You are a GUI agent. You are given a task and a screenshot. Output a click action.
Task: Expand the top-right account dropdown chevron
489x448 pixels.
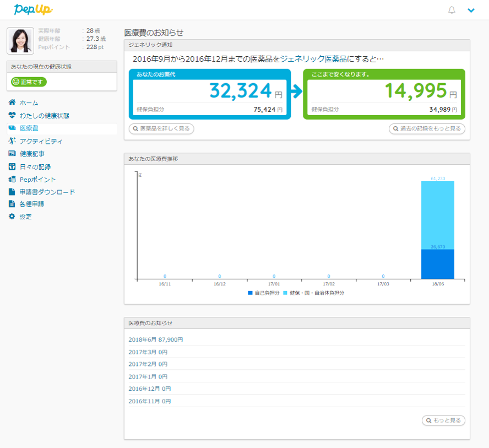point(471,10)
